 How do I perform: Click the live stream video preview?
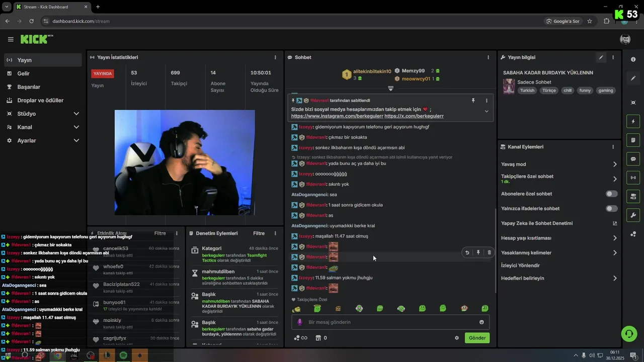click(185, 162)
